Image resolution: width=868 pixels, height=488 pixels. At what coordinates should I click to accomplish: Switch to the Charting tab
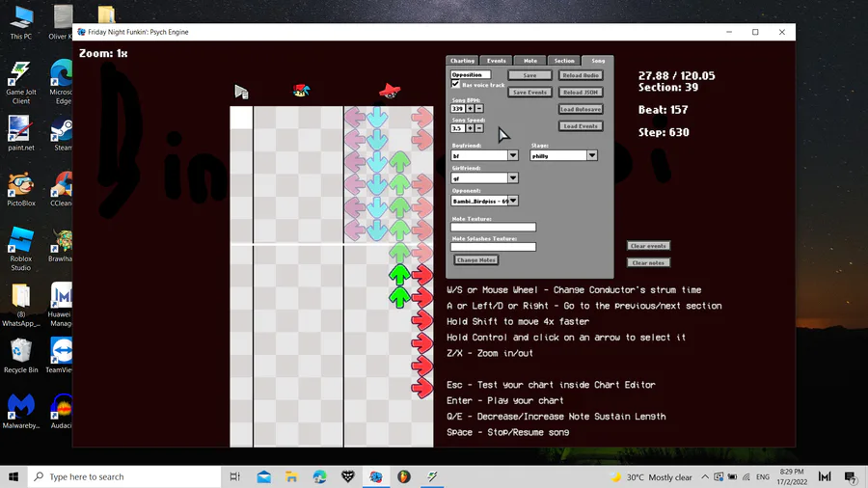tap(462, 61)
